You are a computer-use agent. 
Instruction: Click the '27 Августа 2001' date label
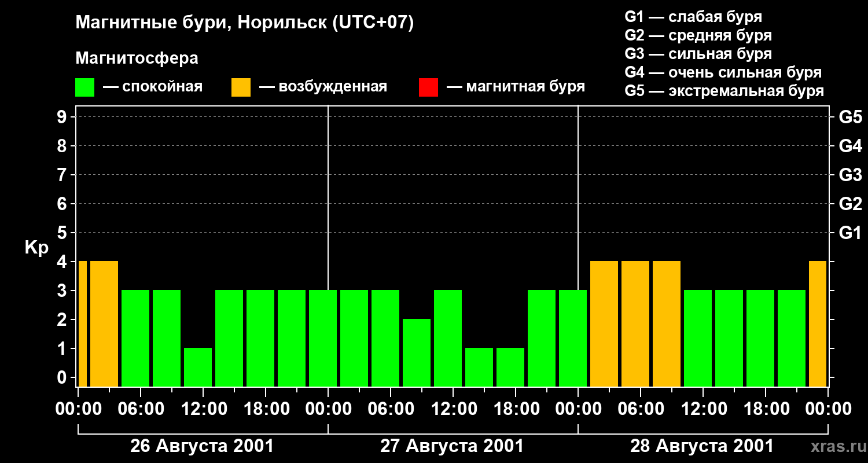(x=452, y=446)
